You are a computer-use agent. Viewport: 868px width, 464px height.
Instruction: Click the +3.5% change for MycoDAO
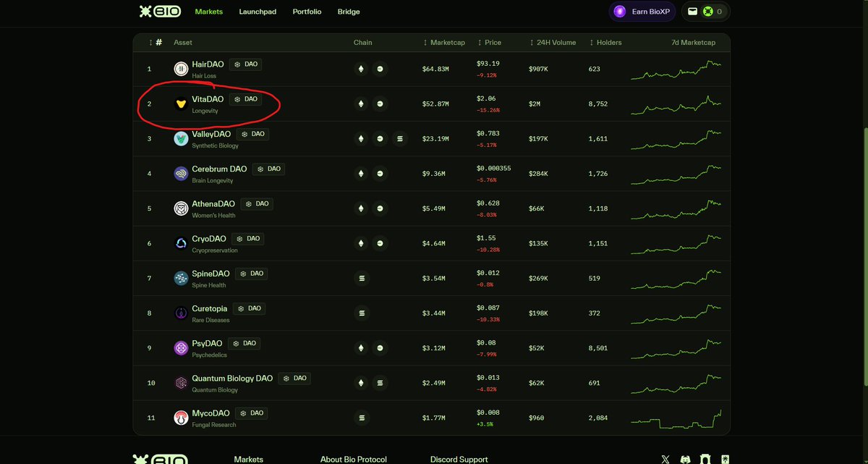(485, 424)
